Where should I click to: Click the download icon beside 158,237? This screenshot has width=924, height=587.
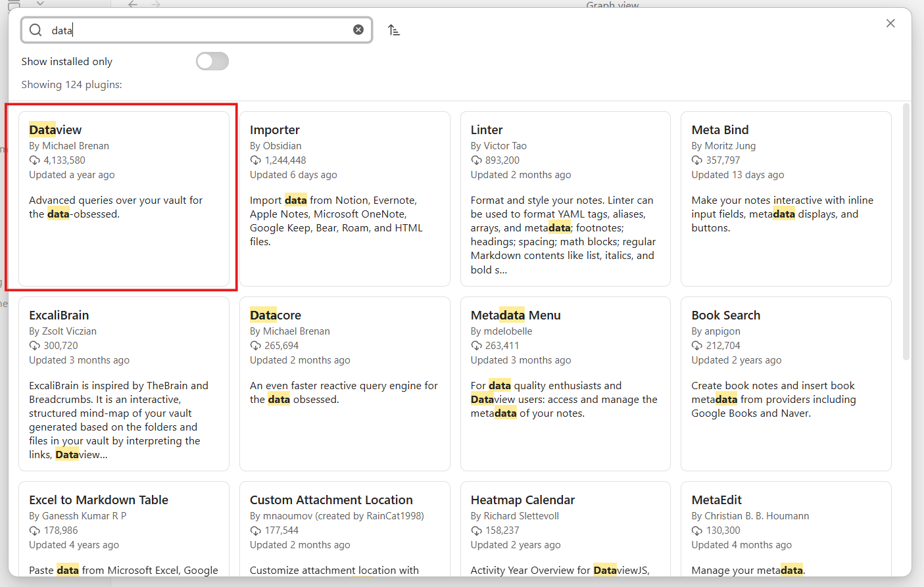click(x=477, y=530)
